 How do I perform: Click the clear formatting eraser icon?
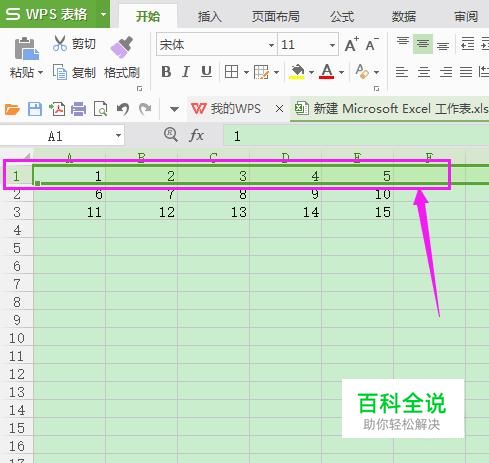pyautogui.click(x=362, y=72)
